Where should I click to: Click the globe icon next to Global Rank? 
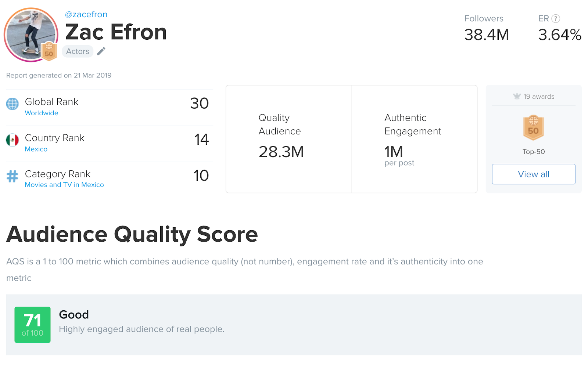pos(12,104)
